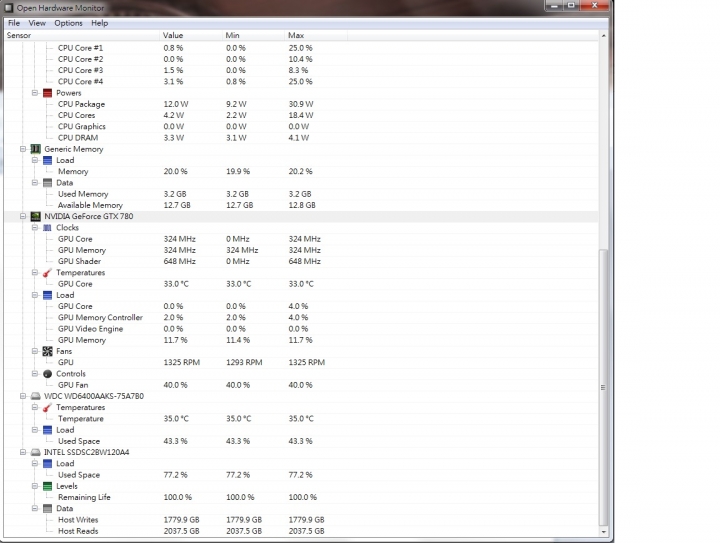The height and width of the screenshot is (543, 720).
Task: Select the GPU Video Engine row
Action: 301,329
